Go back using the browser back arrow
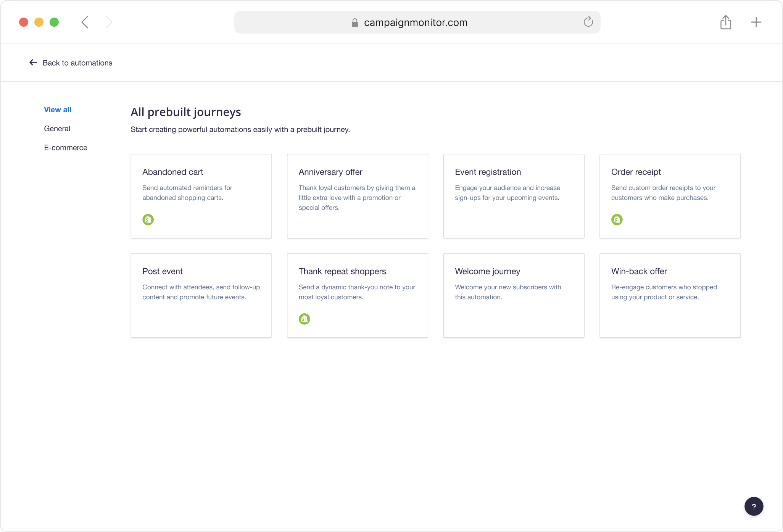Viewport: 783px width, 532px height. pos(85,22)
